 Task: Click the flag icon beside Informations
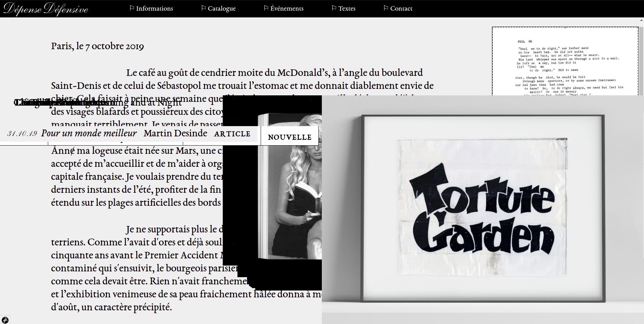pos(132,8)
